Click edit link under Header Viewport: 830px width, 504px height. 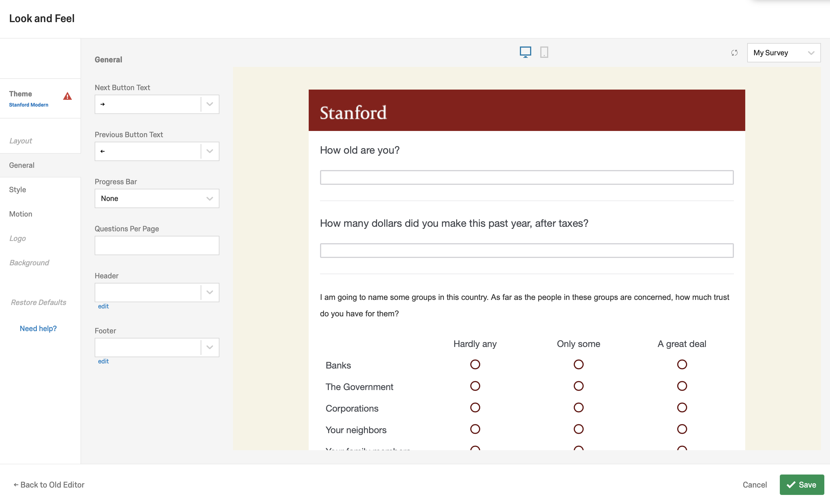pyautogui.click(x=103, y=306)
